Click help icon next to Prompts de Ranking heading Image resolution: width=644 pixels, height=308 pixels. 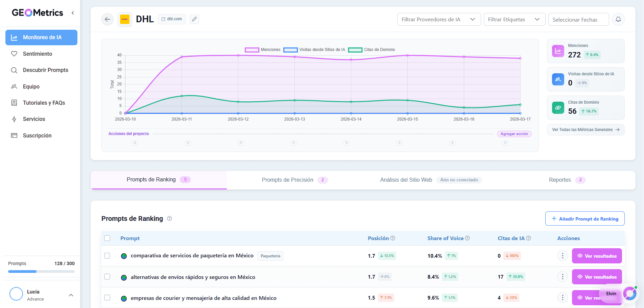coord(170,219)
